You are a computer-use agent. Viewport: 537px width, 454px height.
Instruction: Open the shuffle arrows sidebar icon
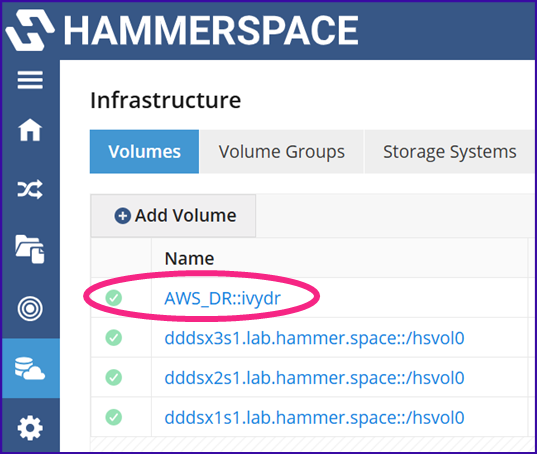(30, 189)
